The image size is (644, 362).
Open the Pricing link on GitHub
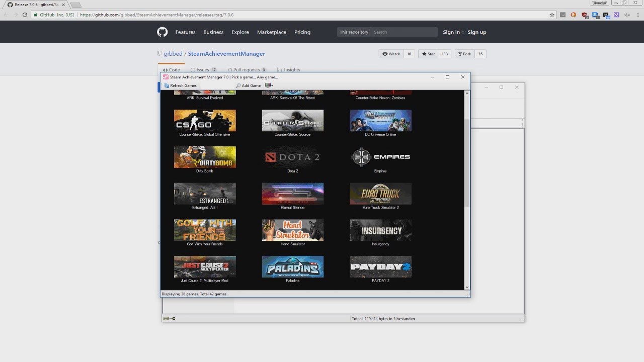coord(302,32)
